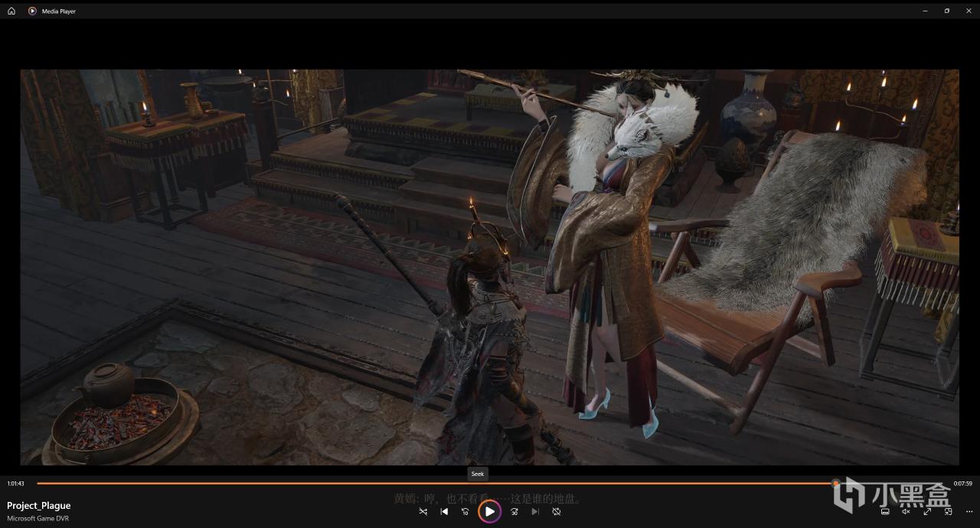Minimize the Media Player window
The height and width of the screenshot is (528, 980).
click(x=925, y=11)
